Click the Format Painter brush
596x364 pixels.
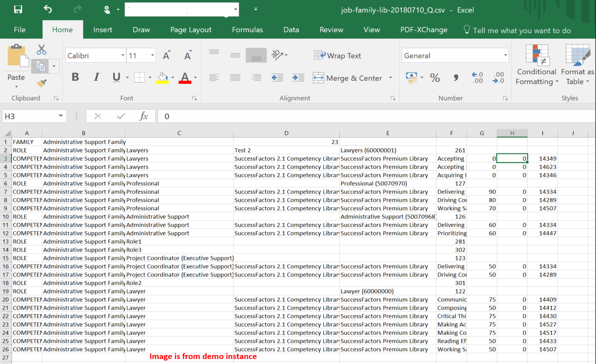pyautogui.click(x=41, y=83)
